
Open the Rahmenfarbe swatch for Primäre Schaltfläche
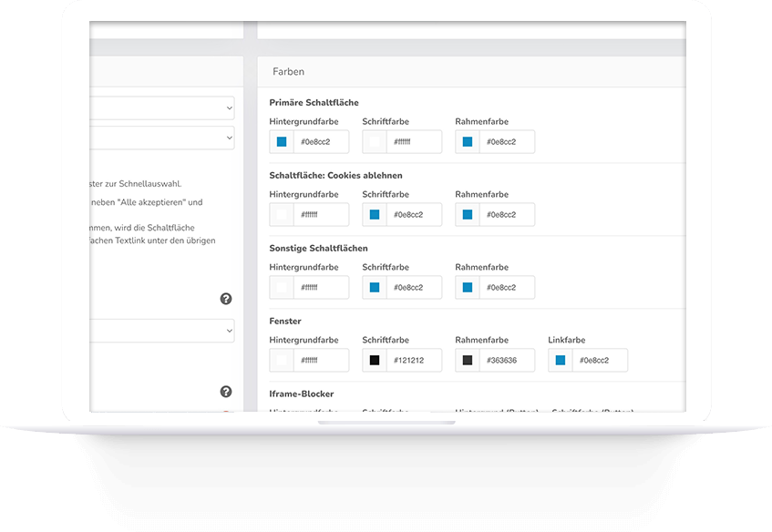click(467, 141)
